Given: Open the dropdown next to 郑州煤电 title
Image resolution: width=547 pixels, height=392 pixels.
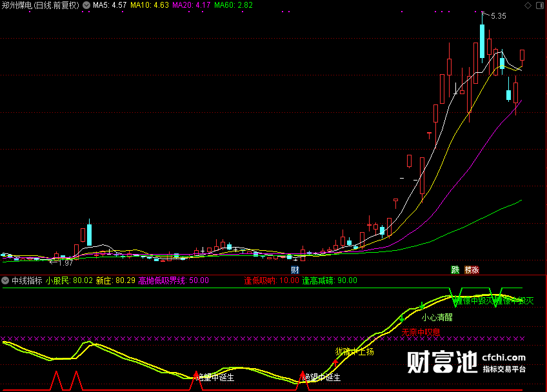Looking at the screenshot, I should (x=86, y=5).
